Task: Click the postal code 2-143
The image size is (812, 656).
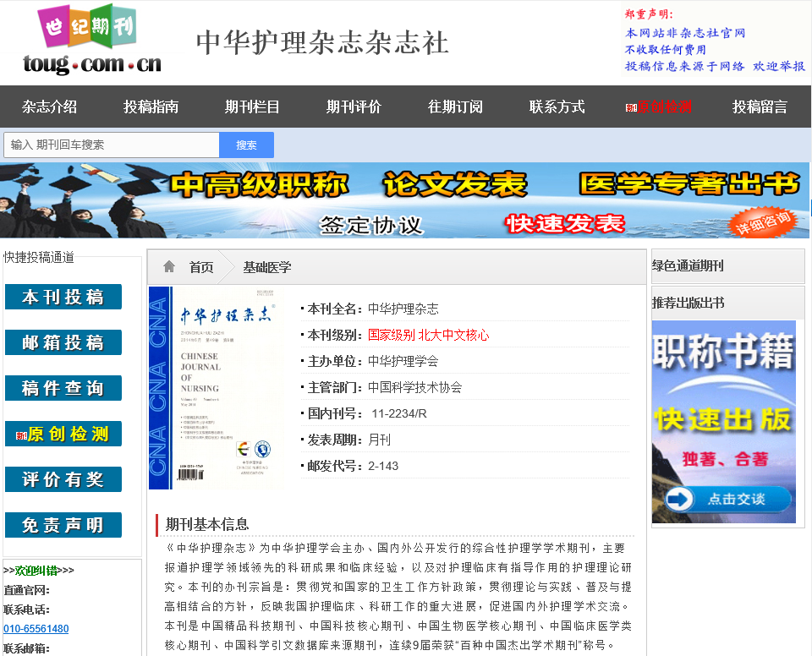Action: pyautogui.click(x=383, y=466)
